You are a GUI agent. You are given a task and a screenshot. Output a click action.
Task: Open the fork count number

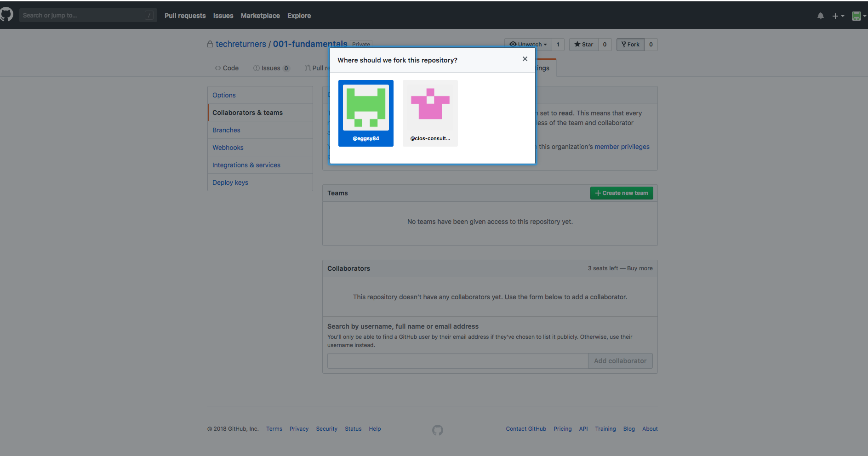click(651, 45)
